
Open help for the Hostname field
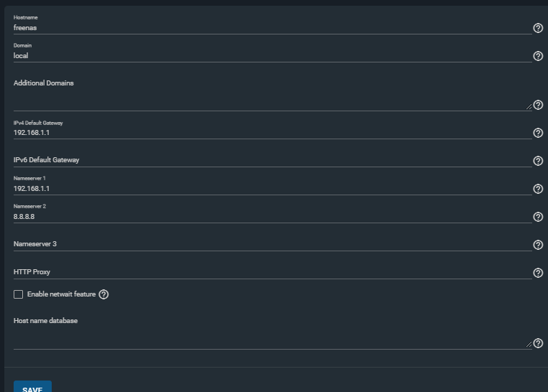[x=538, y=28]
